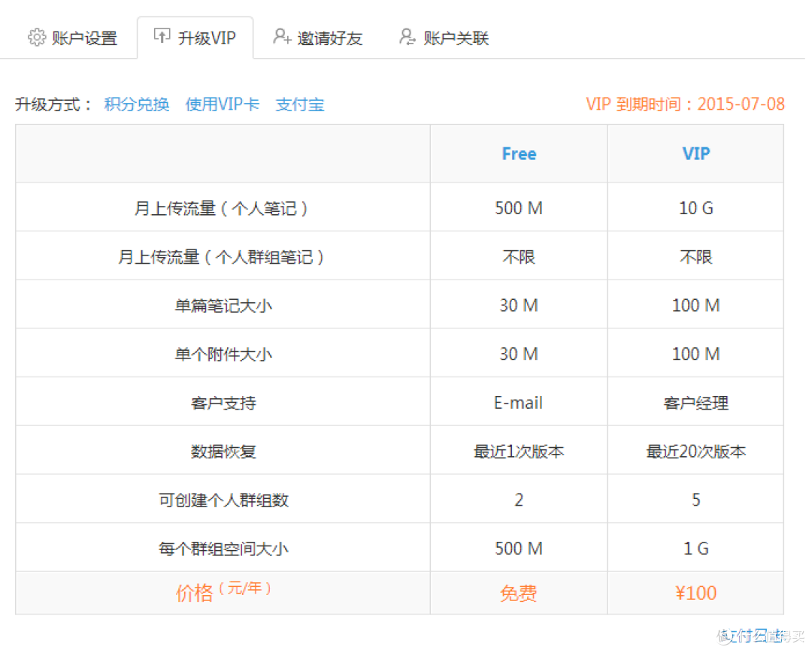Switch to the 邀请好友 tab
Viewport: 812px width, 653px height.
(x=318, y=38)
